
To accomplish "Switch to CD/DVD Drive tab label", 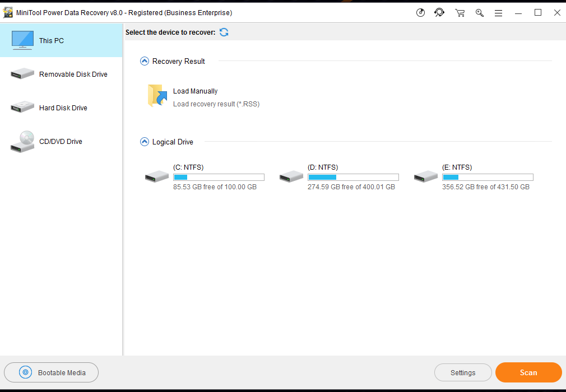I will (61, 141).
